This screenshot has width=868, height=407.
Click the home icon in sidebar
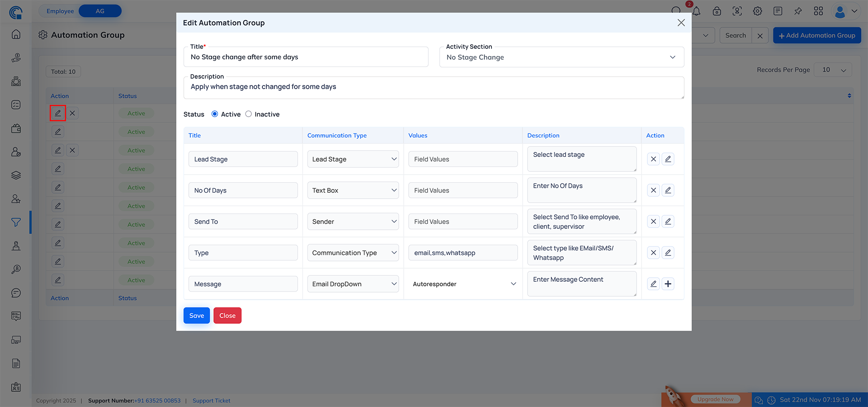(16, 34)
